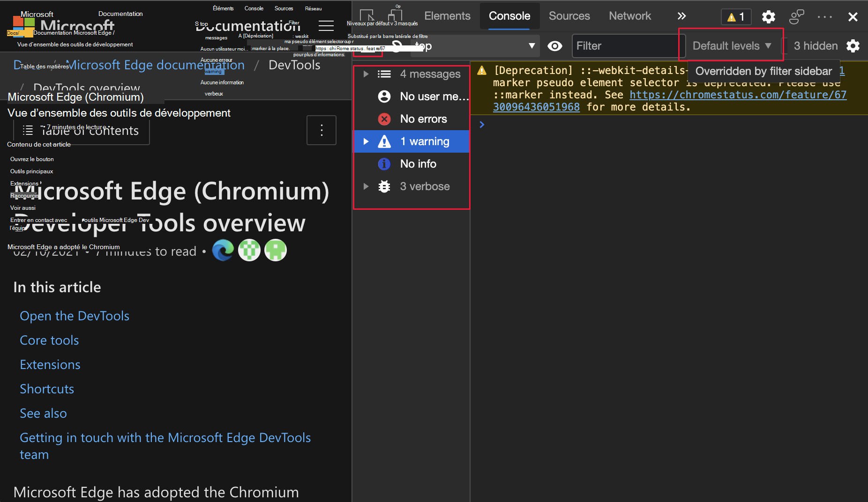This screenshot has height=502, width=868.
Task: Click the DevTools breadcrumb item
Action: pos(294,65)
